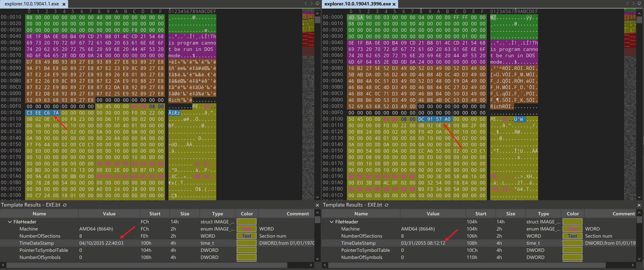Image resolution: width=644 pixels, height=270 pixels.
Task: Sort by Value column in left pane
Action: click(x=109, y=214)
